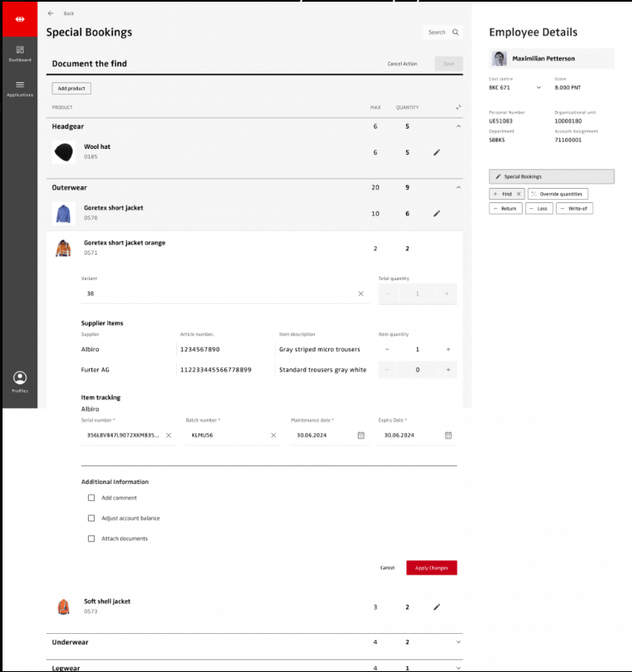The image size is (632, 672).
Task: Open the Dashboard from the sidebar
Action: 19,53
